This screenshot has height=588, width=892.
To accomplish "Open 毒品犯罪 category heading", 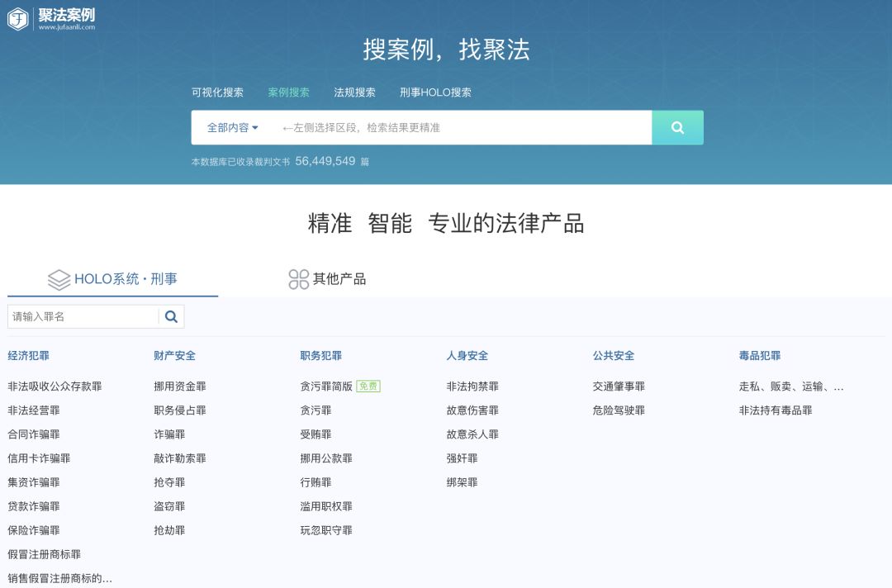I will [760, 355].
